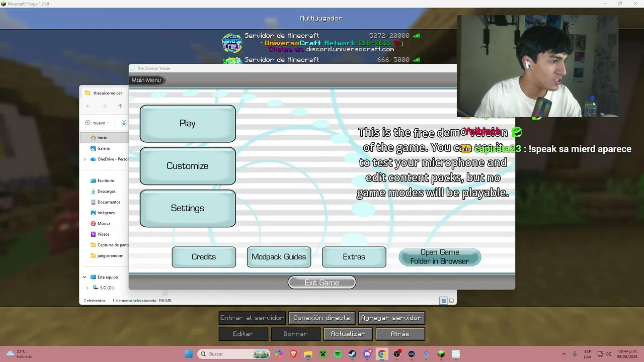644x362 pixels.
Task: Click Conexión directa in Minecraft
Action: pyautogui.click(x=321, y=318)
